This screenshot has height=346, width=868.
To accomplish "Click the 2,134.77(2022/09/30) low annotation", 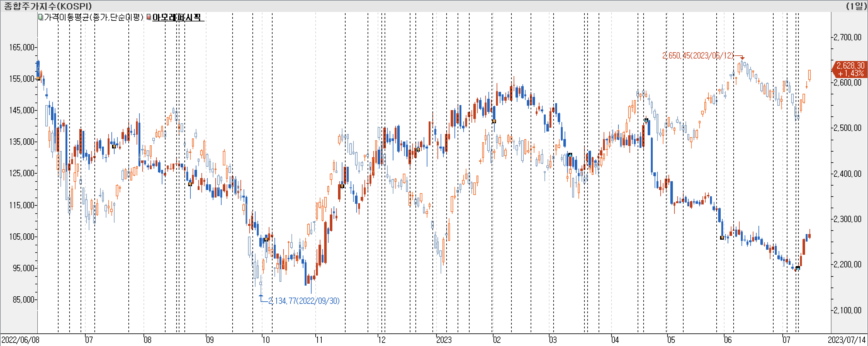I will pos(304,301).
